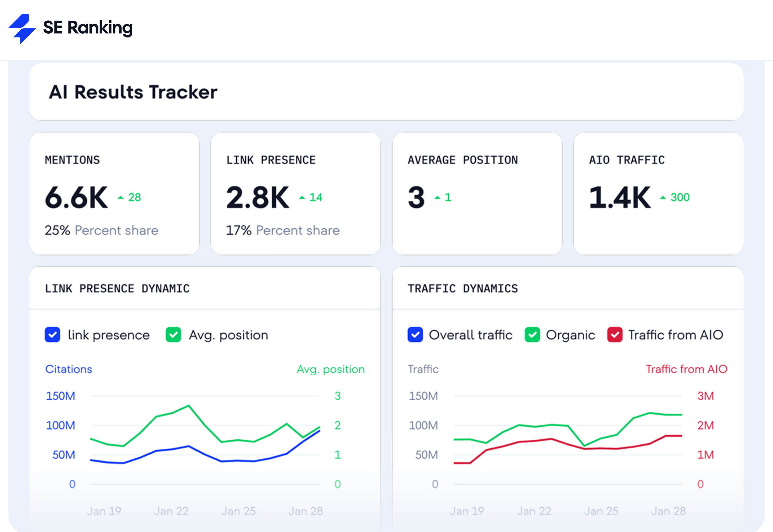Open the Link Presence Dynamic panel header
This screenshot has height=532, width=773.
point(117,288)
